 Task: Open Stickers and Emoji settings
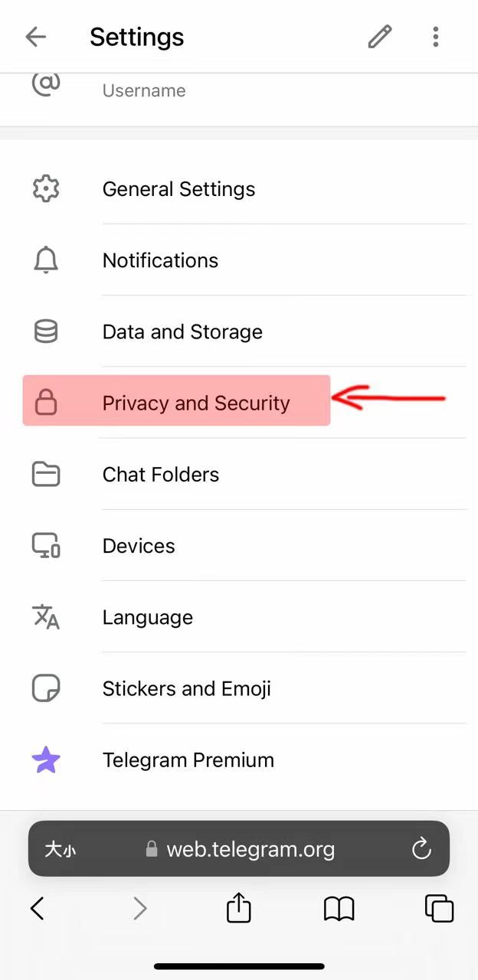[187, 689]
